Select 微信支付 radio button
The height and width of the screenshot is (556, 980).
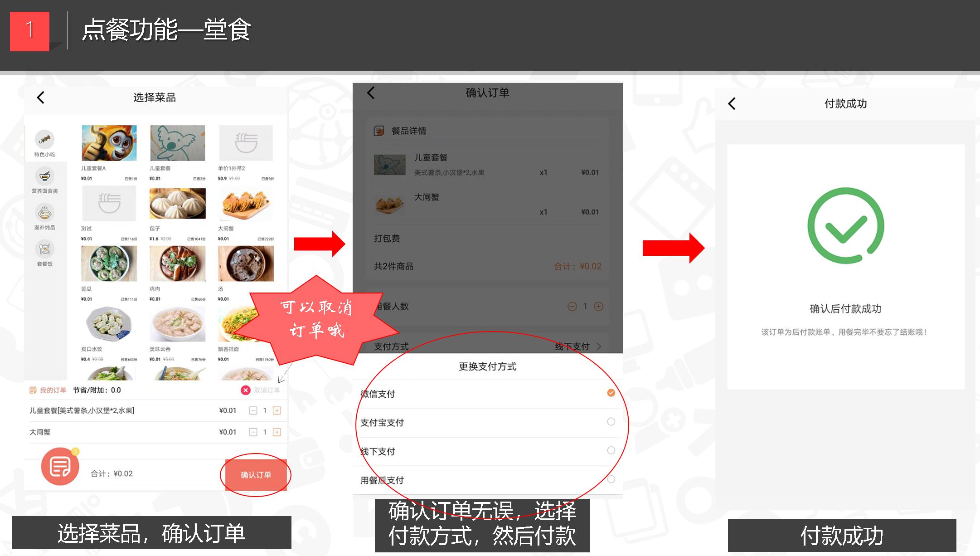pyautogui.click(x=611, y=392)
